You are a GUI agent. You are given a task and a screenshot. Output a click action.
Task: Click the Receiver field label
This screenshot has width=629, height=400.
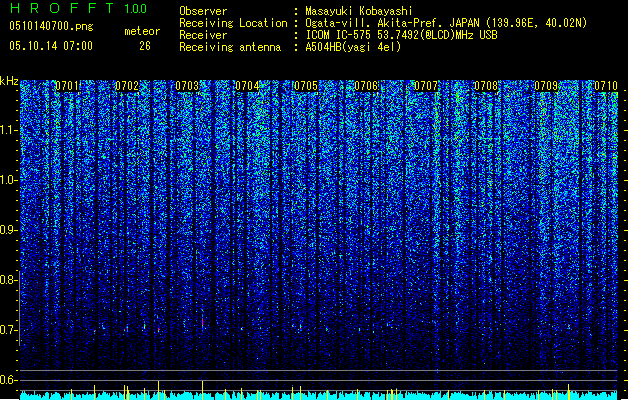pyautogui.click(x=203, y=35)
